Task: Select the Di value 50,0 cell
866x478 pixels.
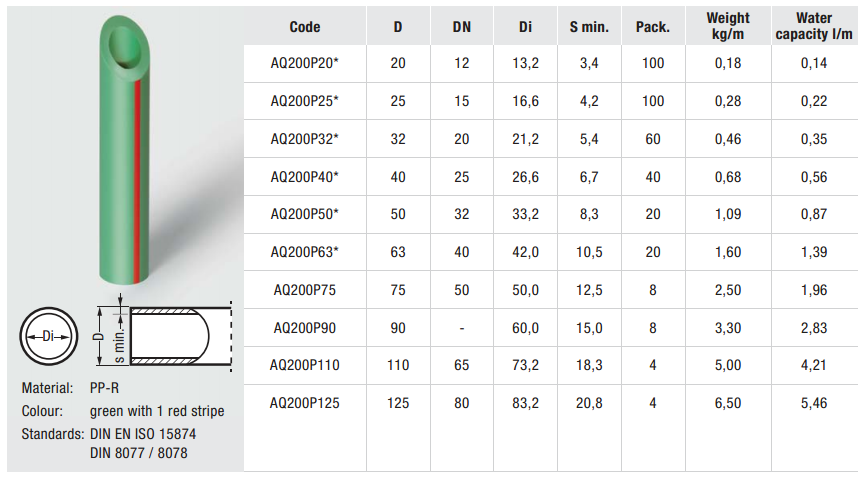Action: tap(525, 290)
